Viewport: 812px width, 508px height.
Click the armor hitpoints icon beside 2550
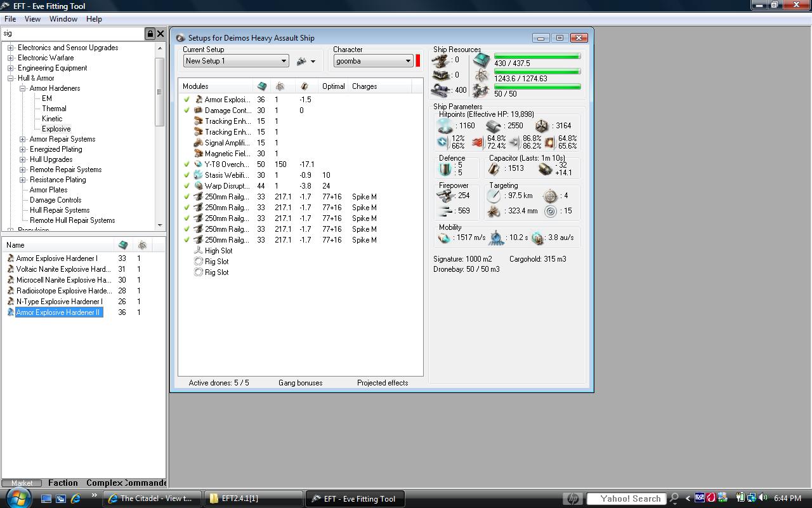[x=493, y=126]
